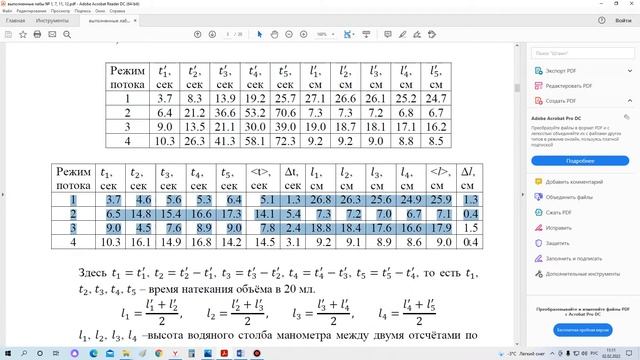The height and width of the screenshot is (360, 640).
Task: Activate the selection arrow cursor tool
Action: point(260,35)
